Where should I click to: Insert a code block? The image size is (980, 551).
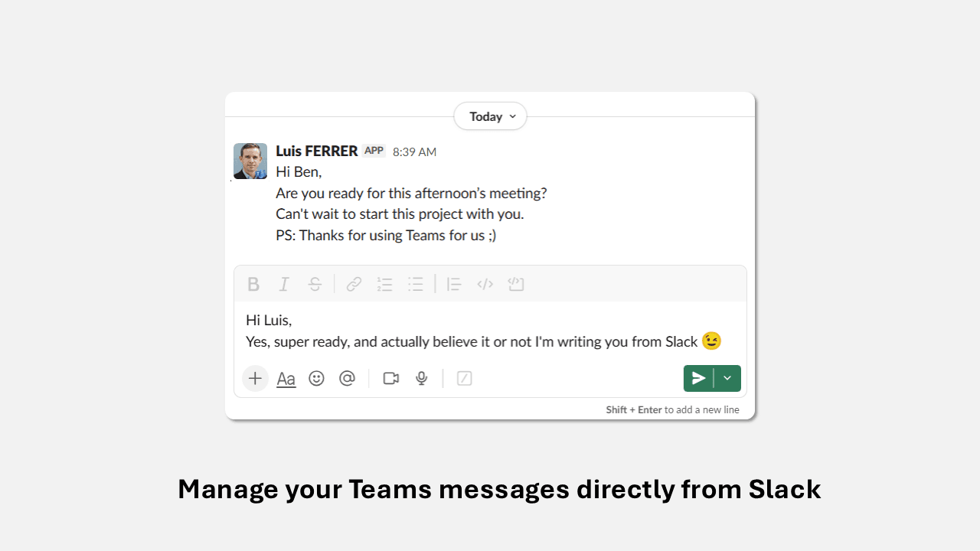click(516, 285)
